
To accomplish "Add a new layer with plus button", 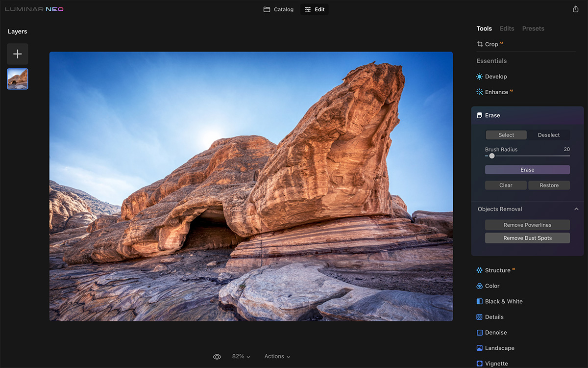I will coord(18,54).
